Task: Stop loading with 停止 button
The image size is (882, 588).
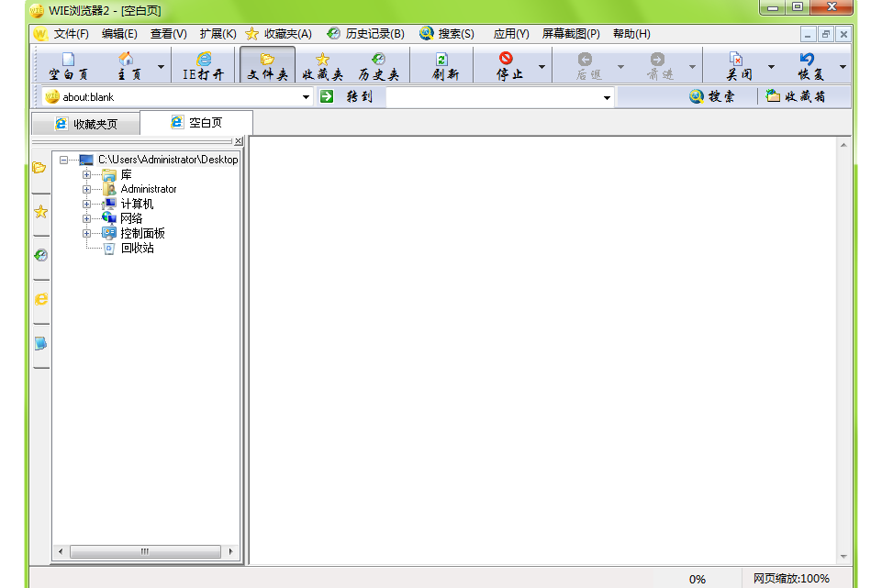Action: click(508, 66)
